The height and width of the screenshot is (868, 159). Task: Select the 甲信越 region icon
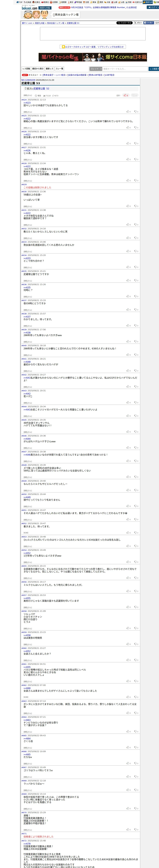[x=78, y=2]
